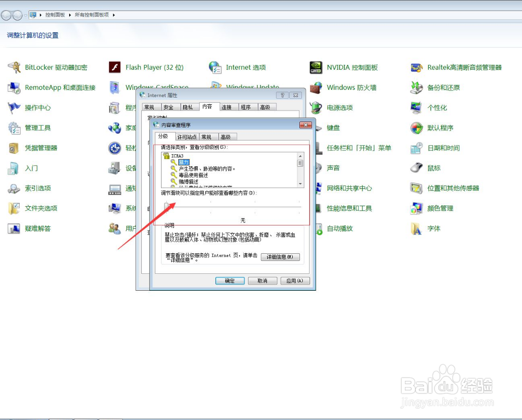Go back with the Back button

click(6, 15)
